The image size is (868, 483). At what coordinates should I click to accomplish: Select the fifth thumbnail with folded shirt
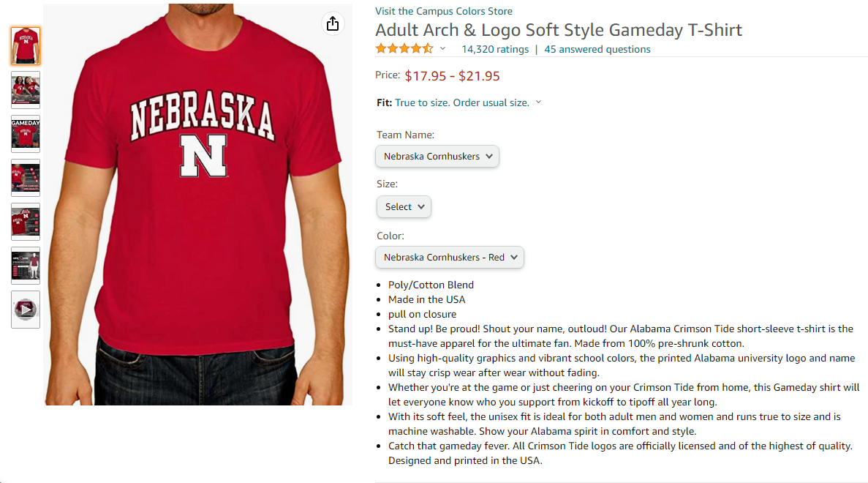(26, 222)
